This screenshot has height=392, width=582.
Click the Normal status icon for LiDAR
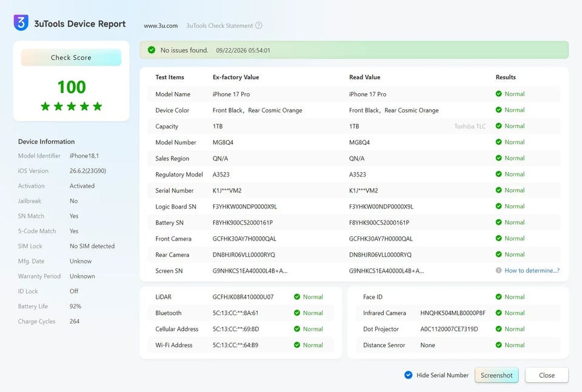tap(297, 297)
